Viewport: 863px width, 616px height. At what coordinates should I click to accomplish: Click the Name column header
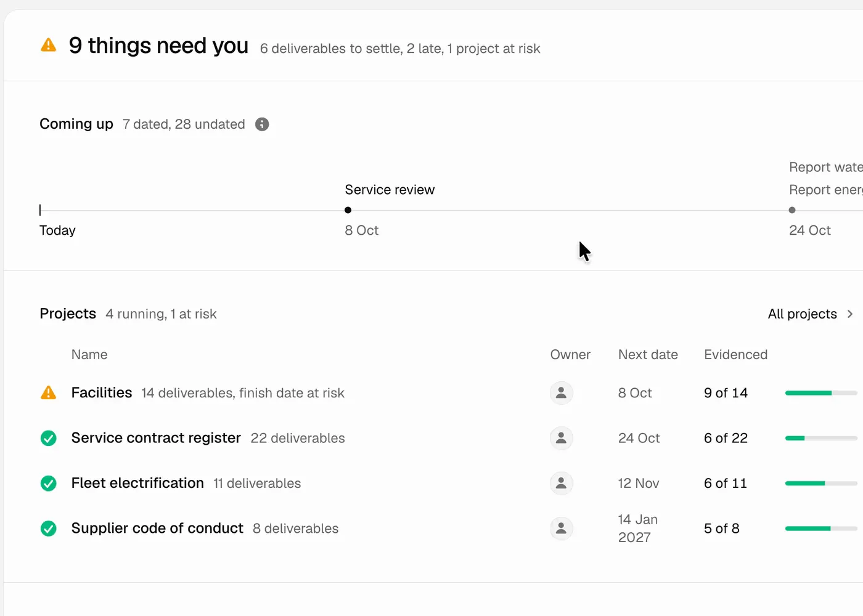[x=89, y=355]
